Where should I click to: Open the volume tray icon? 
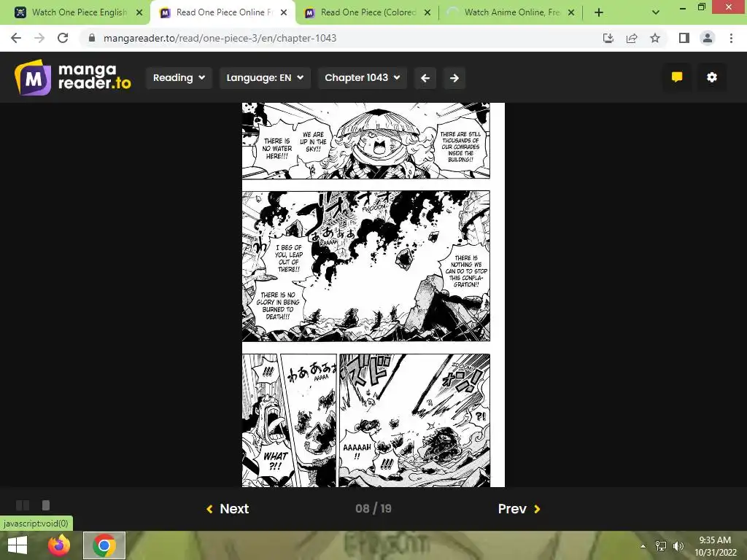(678, 546)
